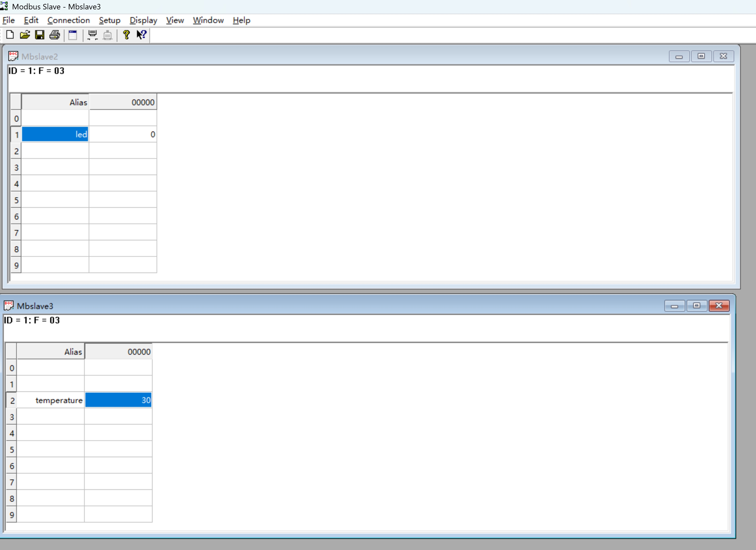Select value 30 cell in Mbslave3

tap(118, 400)
